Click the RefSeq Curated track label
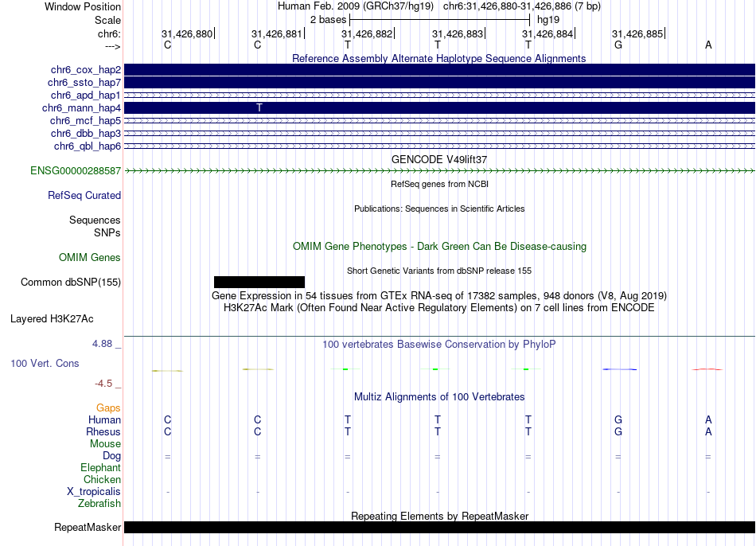The image size is (756, 546). coord(84,195)
